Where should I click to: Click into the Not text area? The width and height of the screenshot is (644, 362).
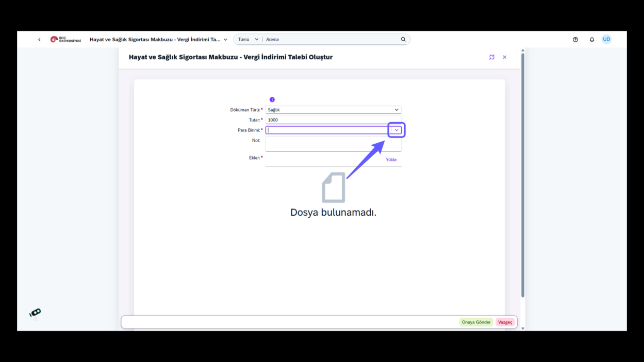(334, 144)
